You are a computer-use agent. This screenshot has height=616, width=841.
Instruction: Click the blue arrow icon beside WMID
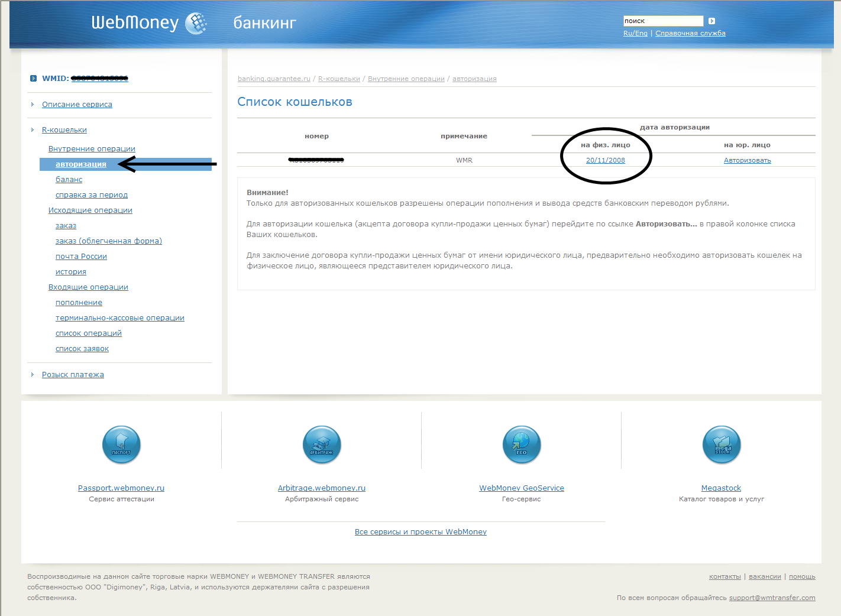point(33,78)
